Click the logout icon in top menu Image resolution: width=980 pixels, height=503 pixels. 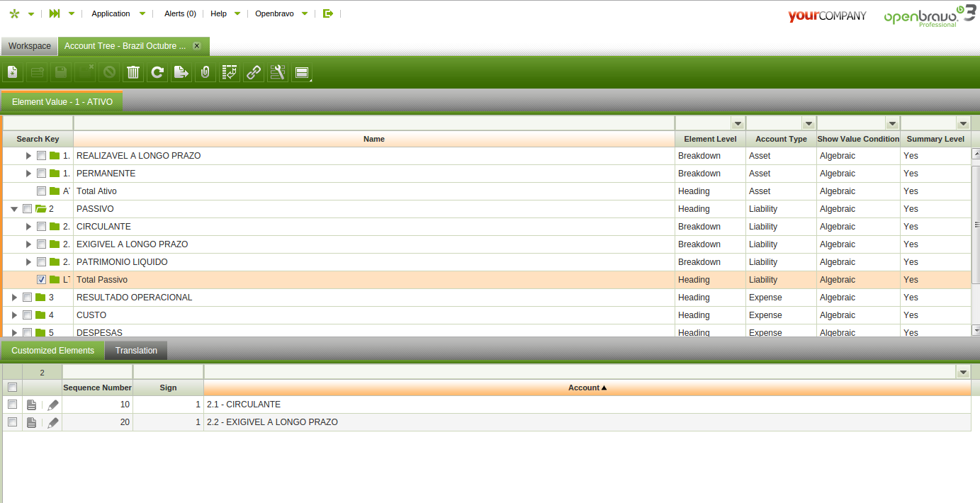pyautogui.click(x=327, y=13)
